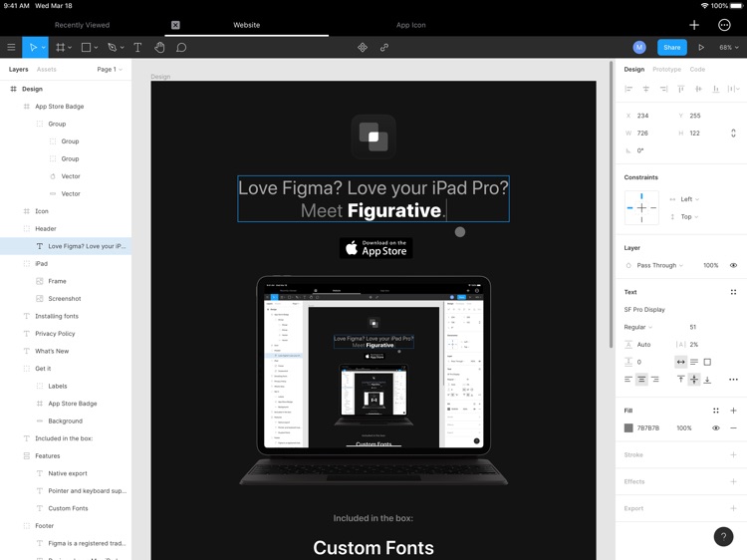Click the user avatar M

(639, 47)
